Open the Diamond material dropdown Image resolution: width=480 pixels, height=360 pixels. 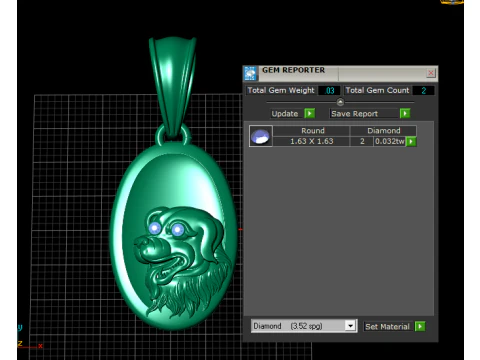[350, 326]
